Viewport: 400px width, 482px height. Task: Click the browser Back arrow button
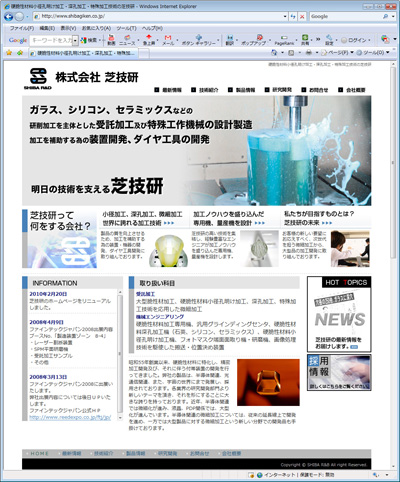9,16
